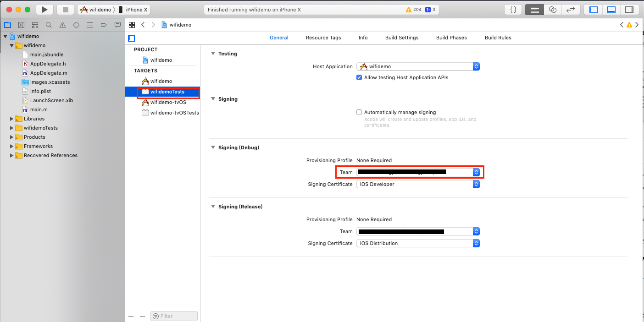Select the wifidemo-tvOS target
This screenshot has width=644, height=322.
168,102
